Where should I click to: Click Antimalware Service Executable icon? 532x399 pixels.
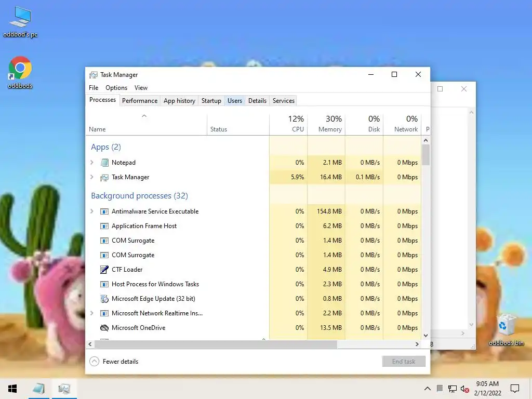pos(104,211)
